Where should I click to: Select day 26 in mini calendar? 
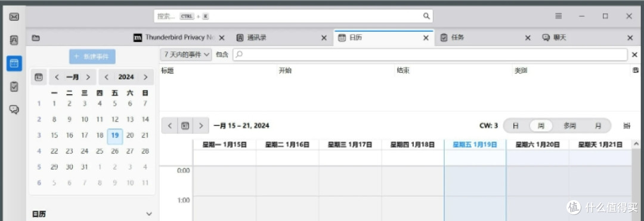click(115, 151)
